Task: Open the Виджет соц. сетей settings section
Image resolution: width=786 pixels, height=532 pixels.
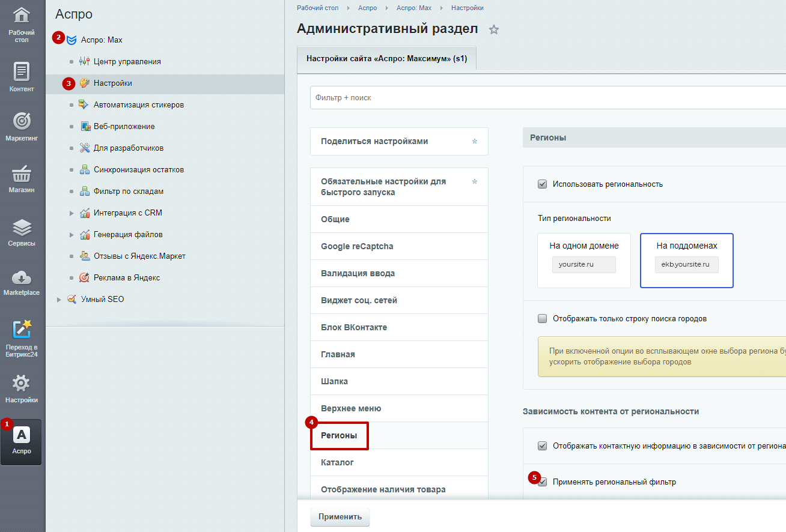Action: click(x=399, y=300)
